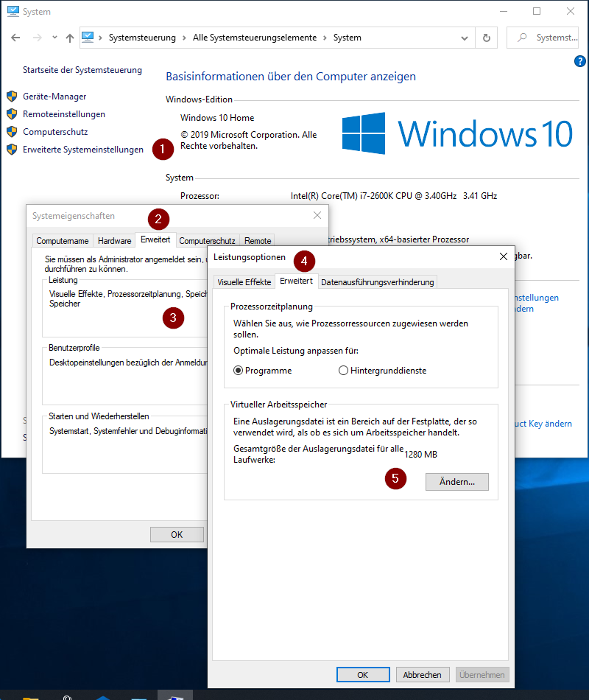Click Alle Systemsteuerungselemente breadcrumb
This screenshot has width=589, height=700.
click(255, 38)
